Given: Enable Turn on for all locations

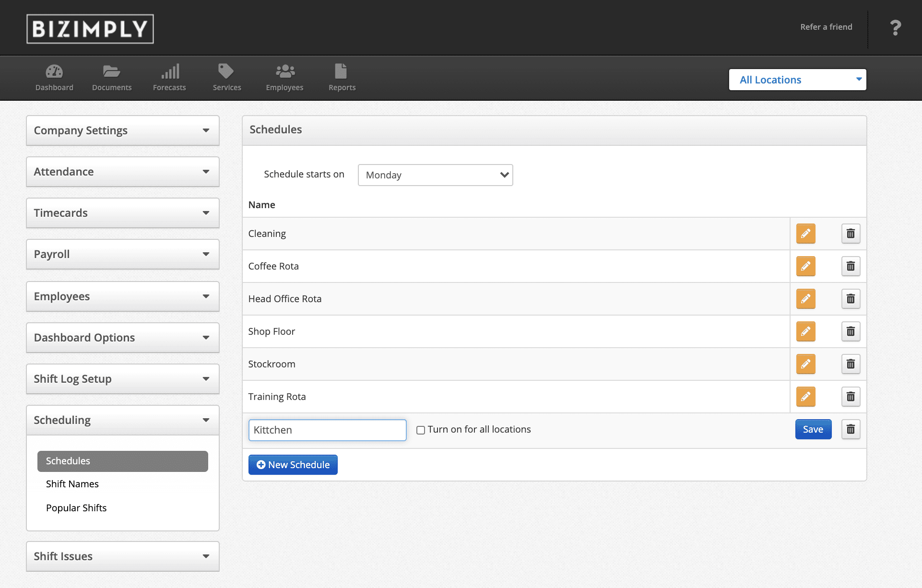Looking at the screenshot, I should pos(421,430).
